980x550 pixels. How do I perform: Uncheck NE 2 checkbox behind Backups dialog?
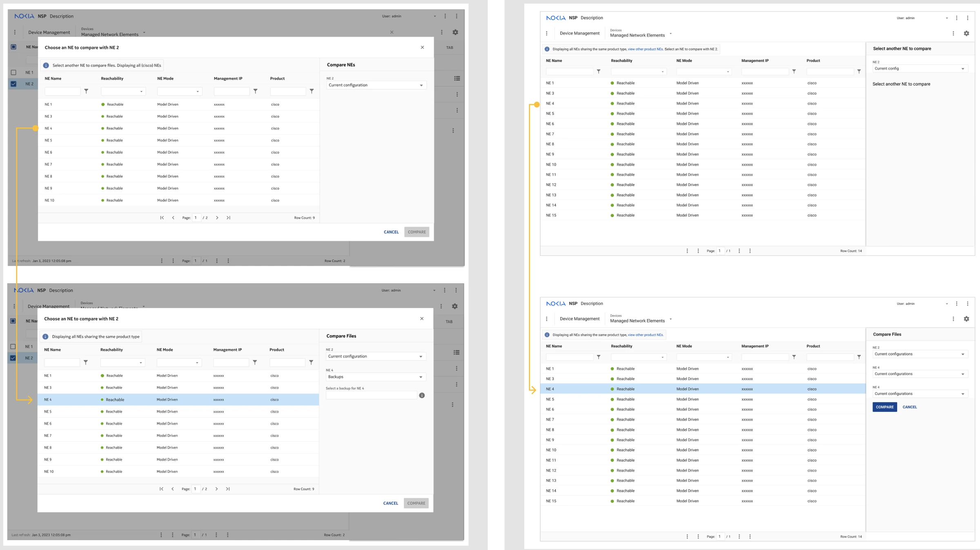13,358
